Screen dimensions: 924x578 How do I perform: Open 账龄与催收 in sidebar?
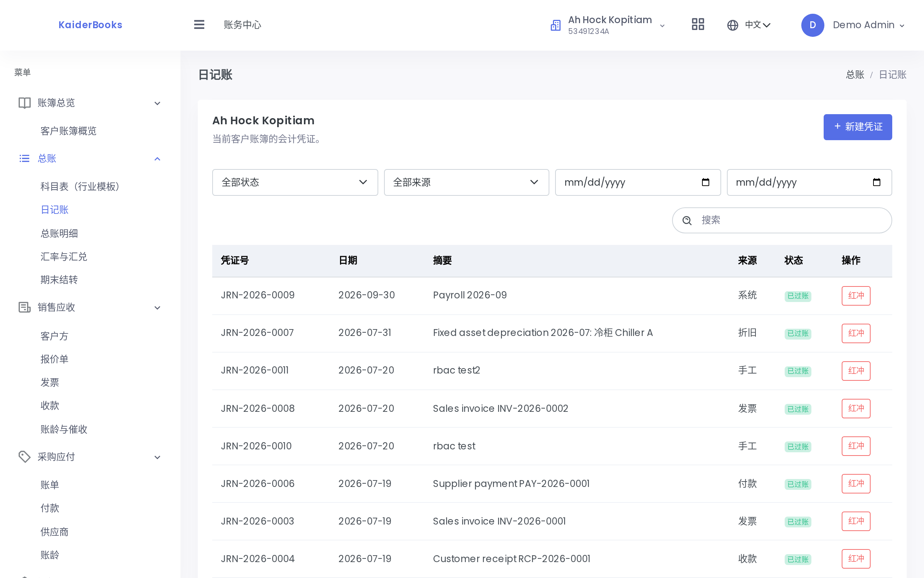(64, 429)
